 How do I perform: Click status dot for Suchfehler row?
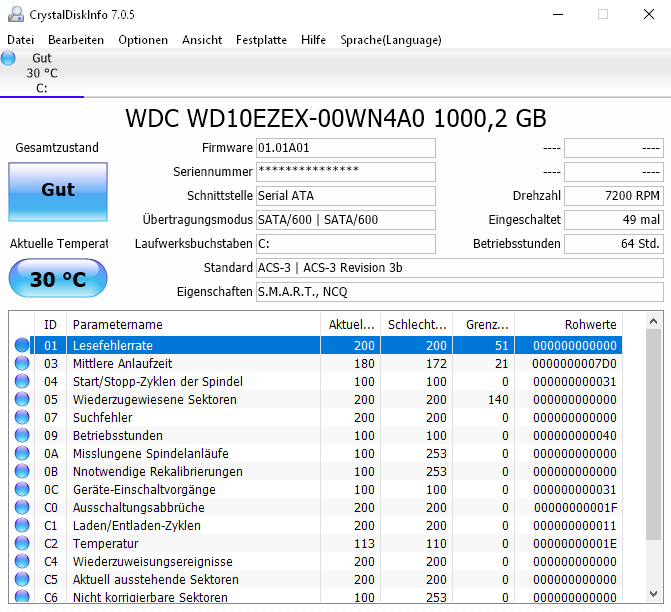pyautogui.click(x=22, y=417)
